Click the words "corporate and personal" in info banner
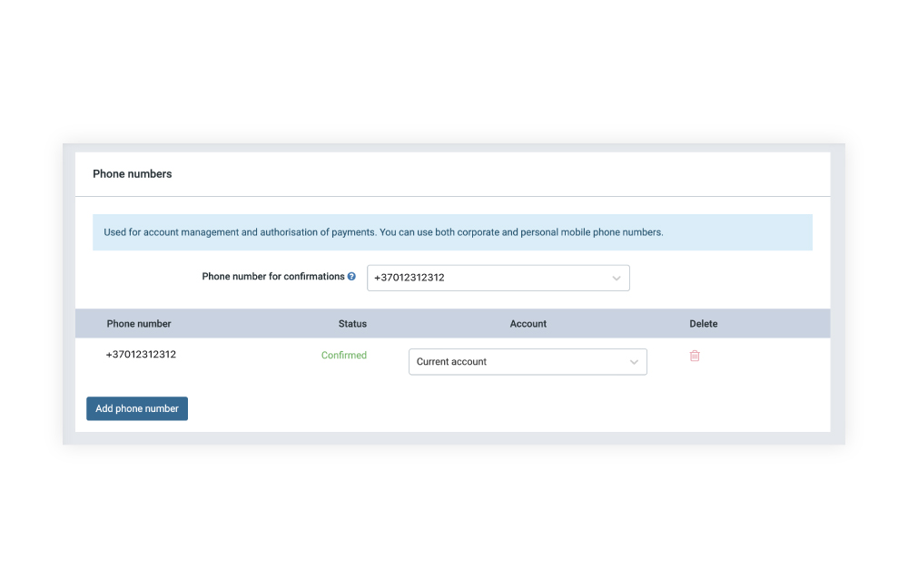 tap(510, 232)
